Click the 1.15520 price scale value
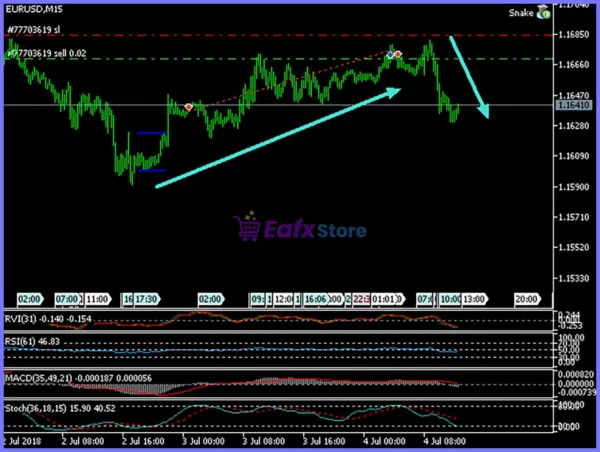The height and width of the screenshot is (452, 600). pos(574,247)
